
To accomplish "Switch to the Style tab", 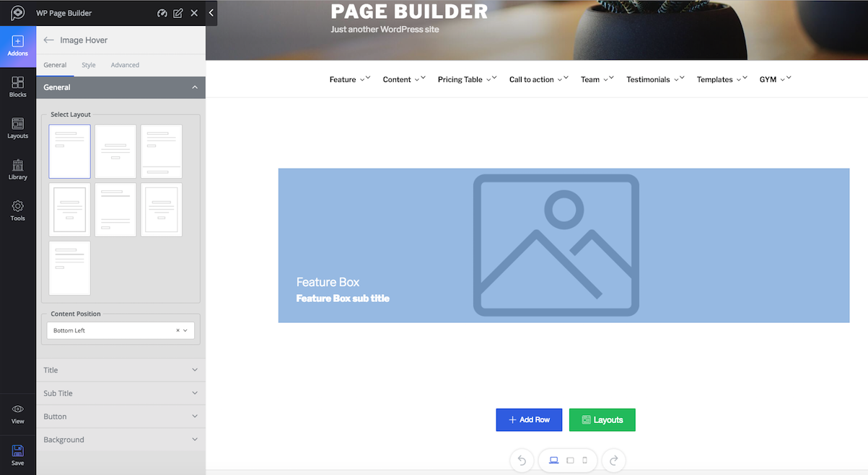I will coord(89,65).
